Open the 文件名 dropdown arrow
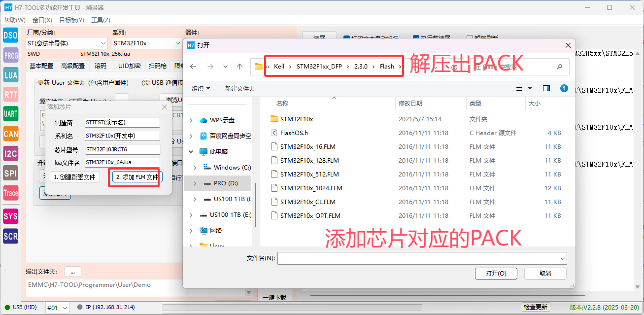 pyautogui.click(x=562, y=258)
